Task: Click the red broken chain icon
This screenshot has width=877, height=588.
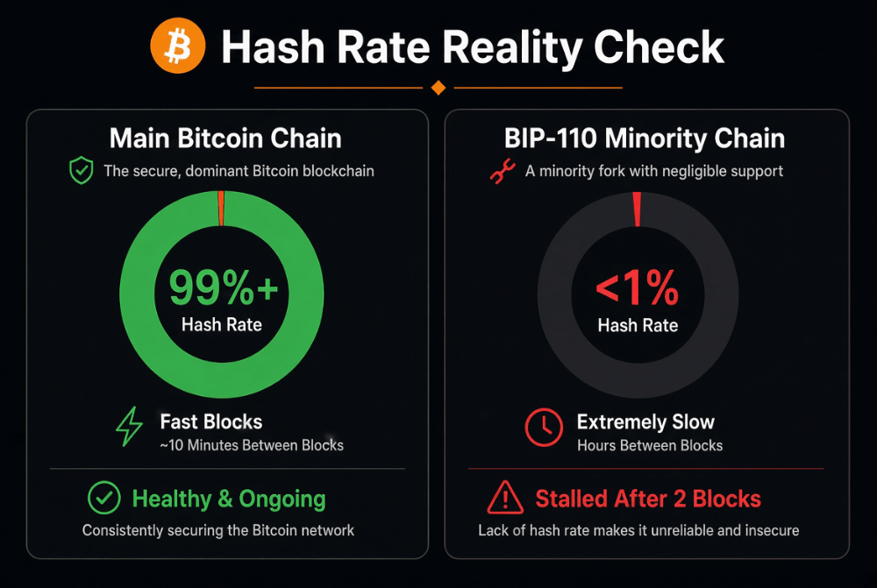Action: 503,171
